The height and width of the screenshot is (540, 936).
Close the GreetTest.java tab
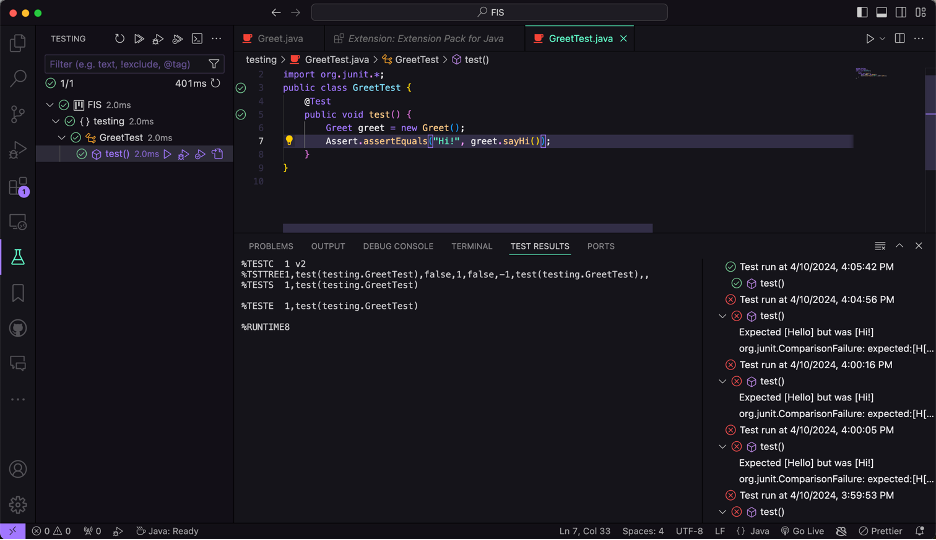tap(623, 38)
